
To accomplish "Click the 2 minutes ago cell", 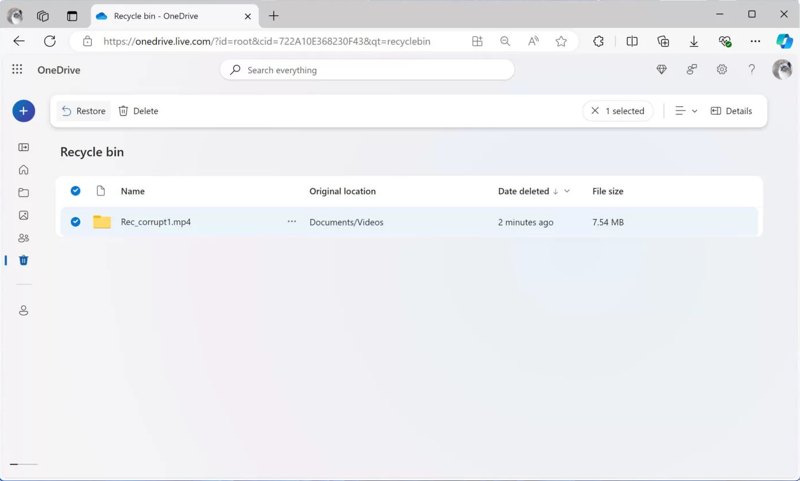I will pos(526,222).
